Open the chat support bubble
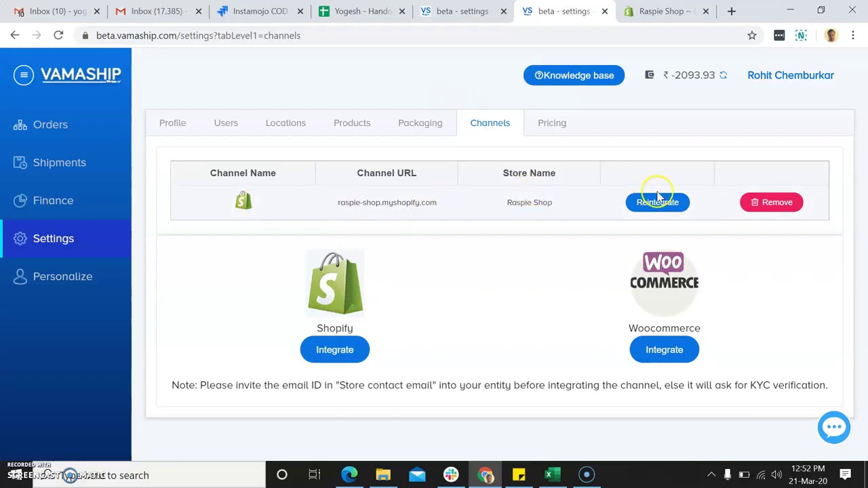The image size is (868, 488). [834, 426]
